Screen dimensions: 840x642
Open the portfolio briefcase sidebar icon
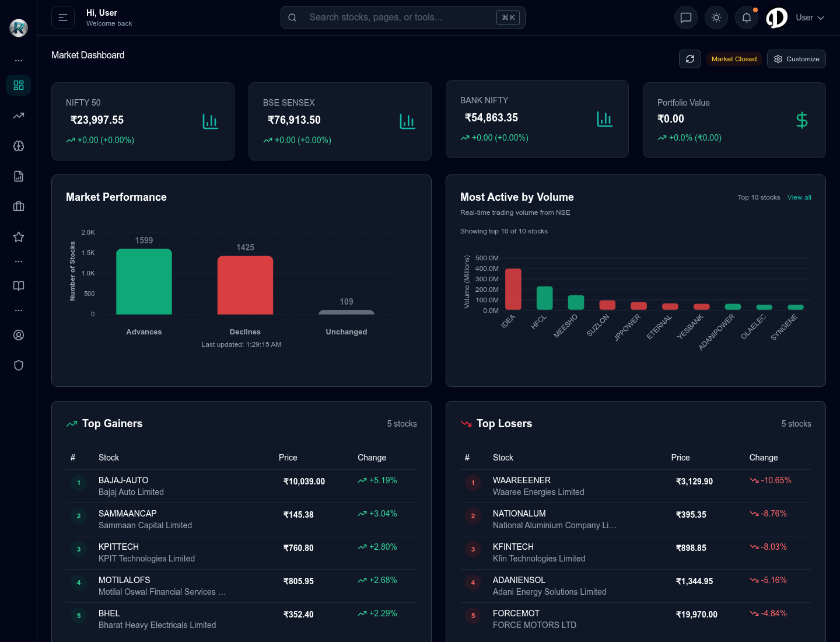coord(19,207)
